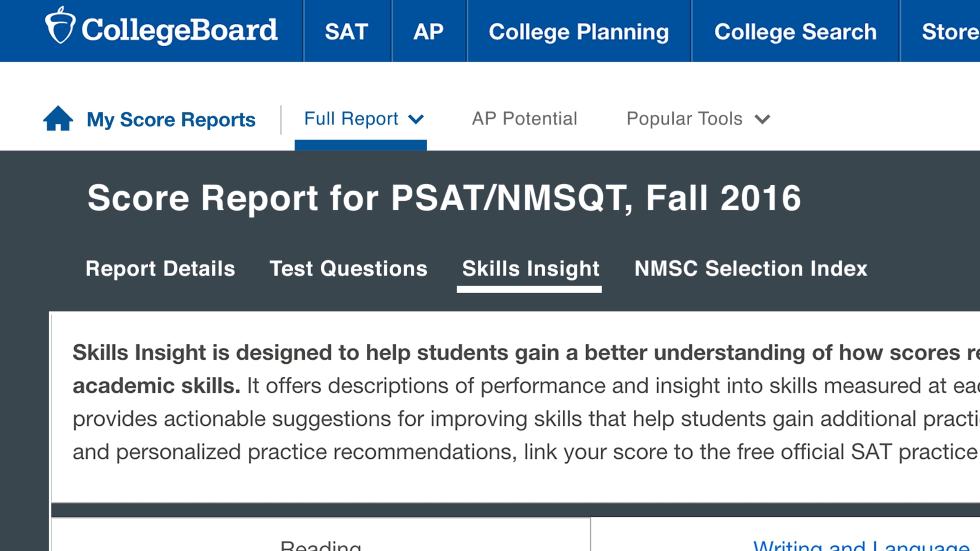Image resolution: width=980 pixels, height=551 pixels.
Task: Open College Planning in top navigation
Action: (x=579, y=31)
